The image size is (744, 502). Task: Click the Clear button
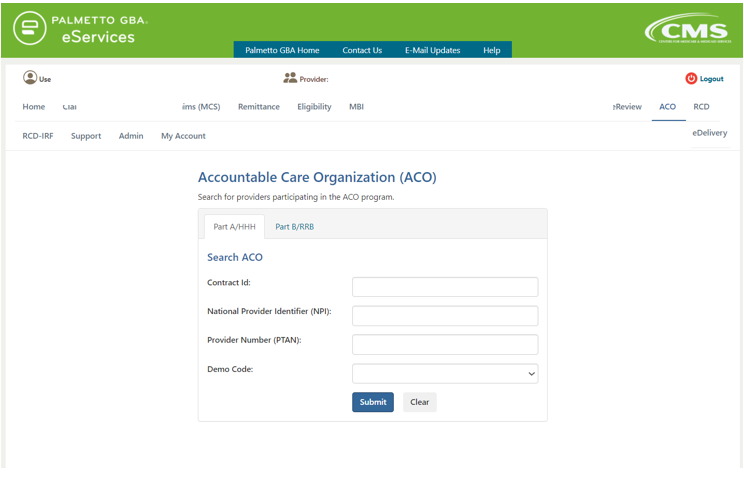point(419,402)
